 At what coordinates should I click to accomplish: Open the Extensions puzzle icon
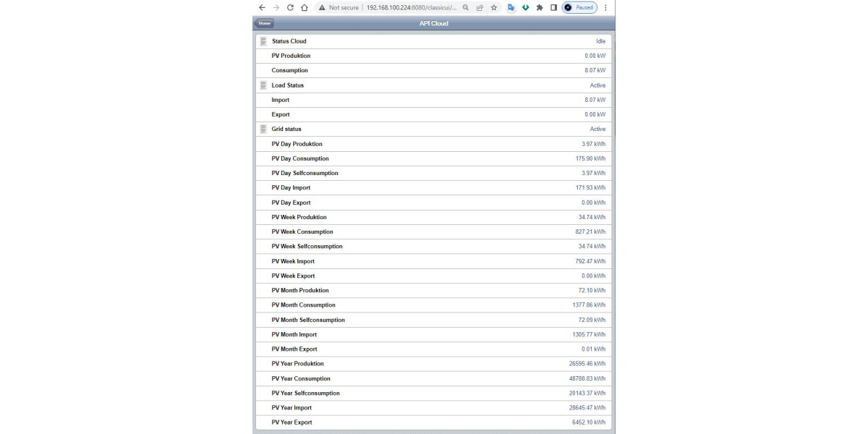click(x=540, y=7)
